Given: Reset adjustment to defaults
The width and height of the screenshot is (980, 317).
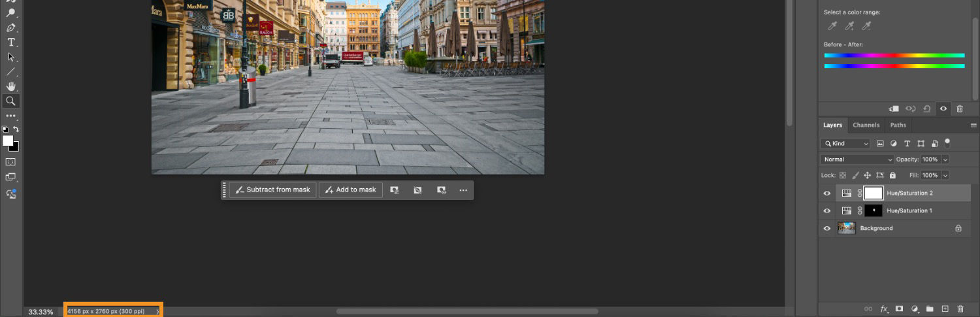Looking at the screenshot, I should click(926, 108).
